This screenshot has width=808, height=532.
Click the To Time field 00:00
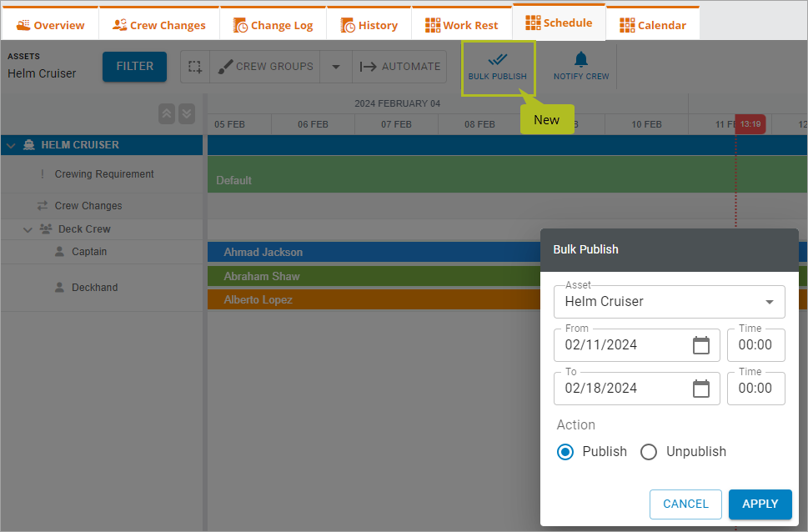point(756,389)
